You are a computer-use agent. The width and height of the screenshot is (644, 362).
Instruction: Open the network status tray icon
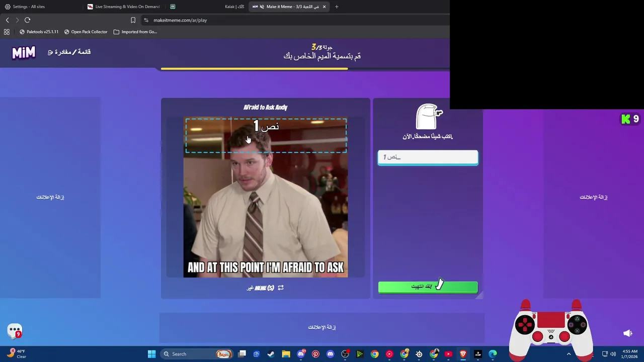pyautogui.click(x=605, y=354)
